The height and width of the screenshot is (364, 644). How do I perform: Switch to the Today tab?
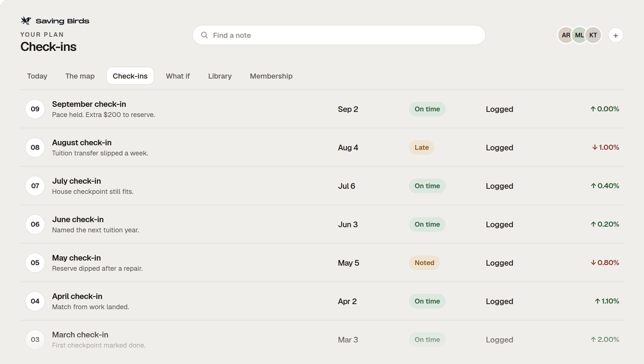click(x=37, y=76)
